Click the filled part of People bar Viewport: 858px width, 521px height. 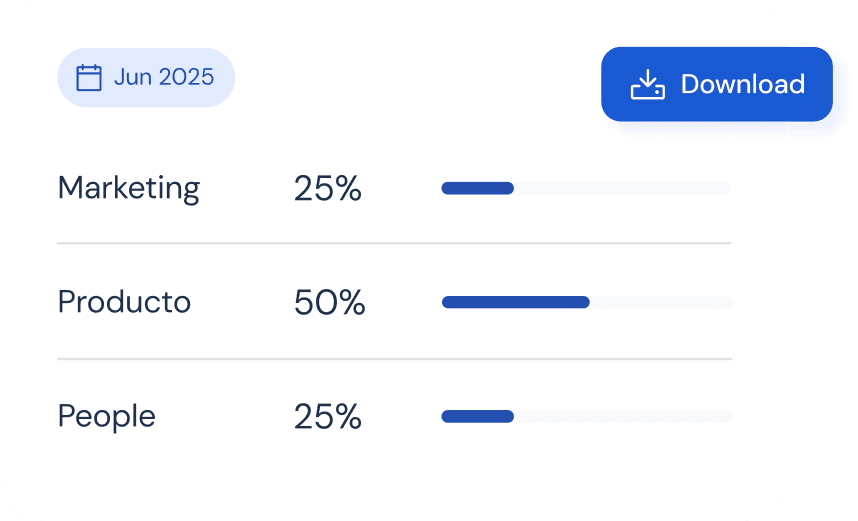coord(477,416)
